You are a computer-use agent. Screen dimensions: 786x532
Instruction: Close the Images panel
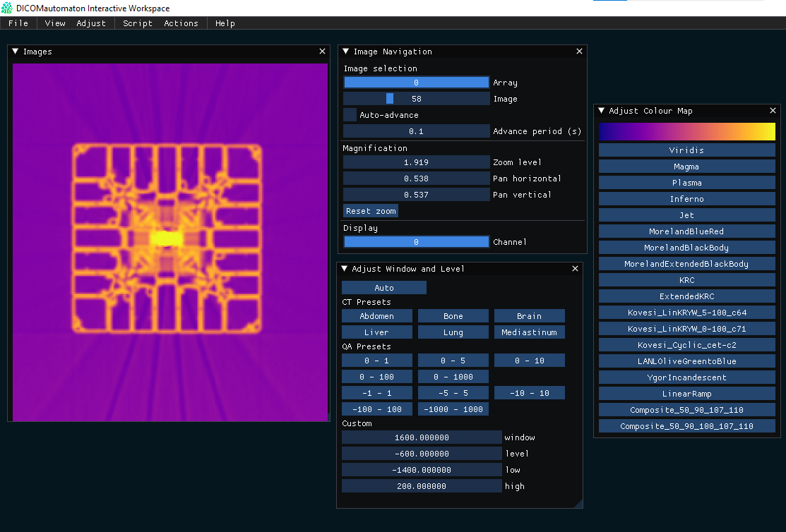(x=323, y=52)
